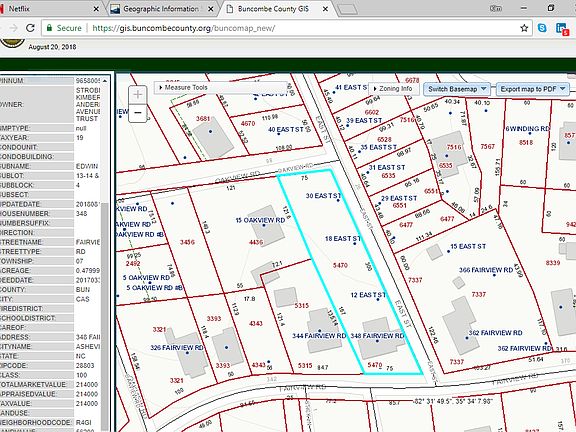
Task: Open a new browser tab
Action: coord(346,9)
